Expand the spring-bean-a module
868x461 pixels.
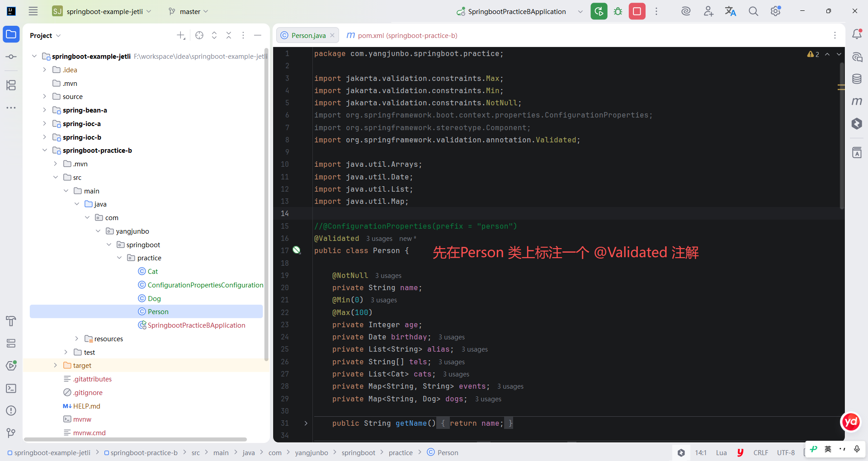click(x=44, y=110)
